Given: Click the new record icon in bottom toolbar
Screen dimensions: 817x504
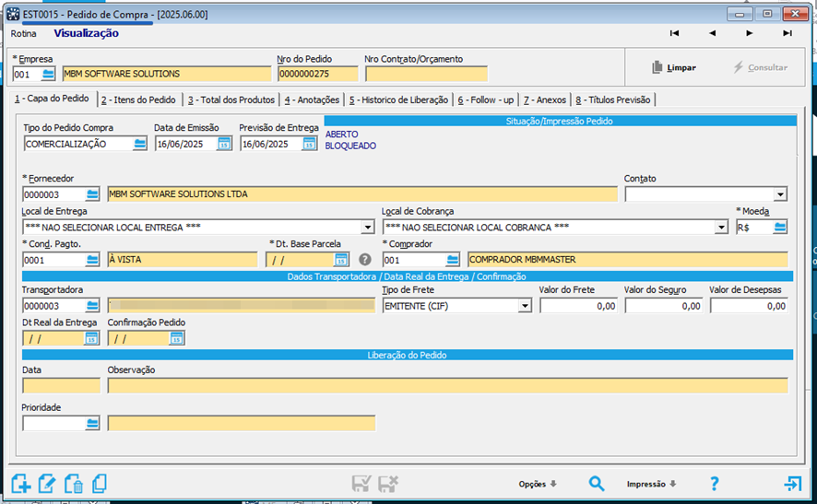Looking at the screenshot, I should tap(21, 484).
